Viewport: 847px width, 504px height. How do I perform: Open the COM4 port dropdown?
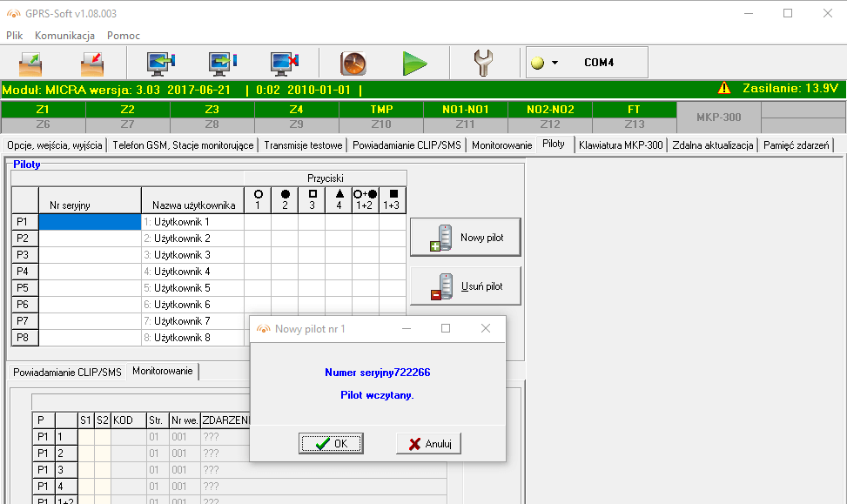point(554,63)
